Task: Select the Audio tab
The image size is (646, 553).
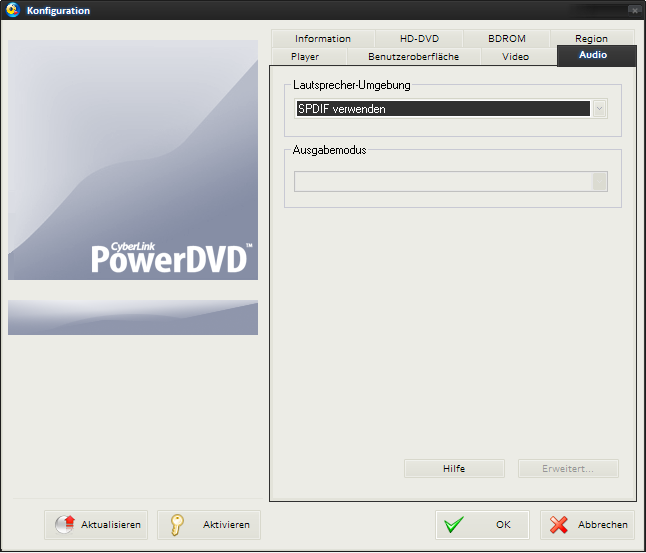Action: 596,55
